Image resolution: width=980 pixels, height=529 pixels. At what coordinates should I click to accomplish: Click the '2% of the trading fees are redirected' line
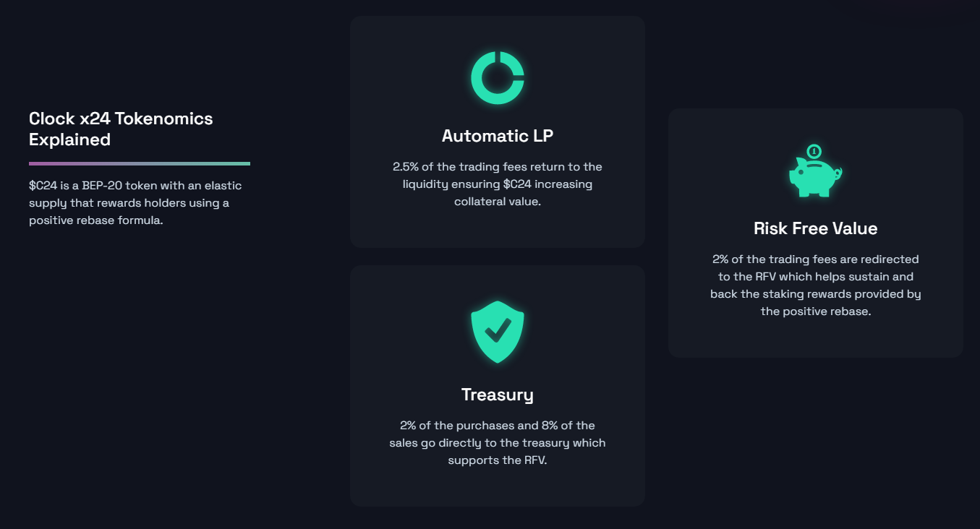pos(816,259)
